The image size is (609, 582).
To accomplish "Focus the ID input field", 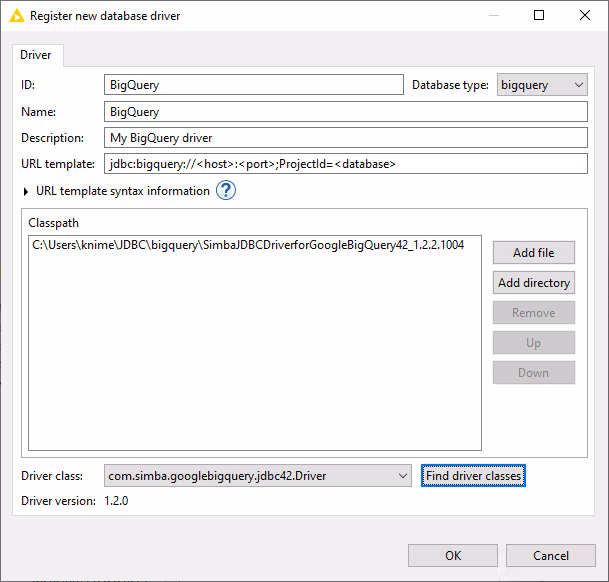I will click(x=254, y=85).
